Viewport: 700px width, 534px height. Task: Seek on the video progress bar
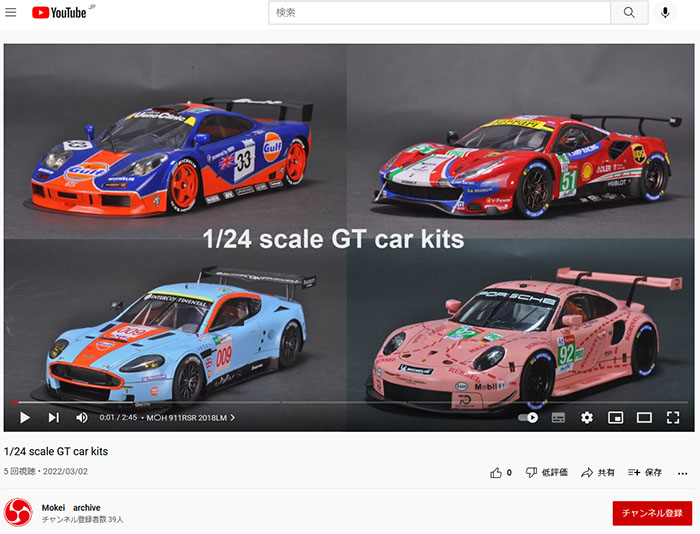point(349,402)
